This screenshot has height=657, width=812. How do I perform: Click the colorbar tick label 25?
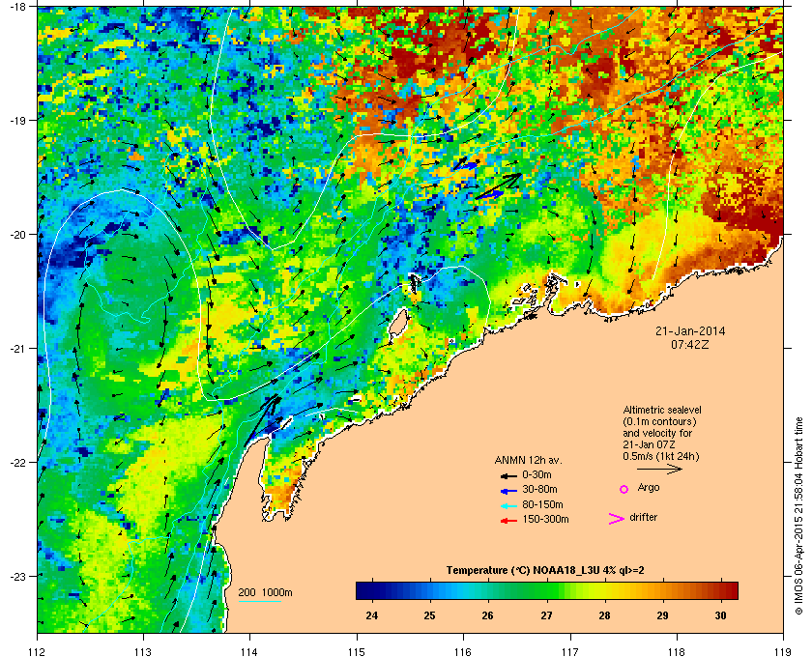coord(429,615)
